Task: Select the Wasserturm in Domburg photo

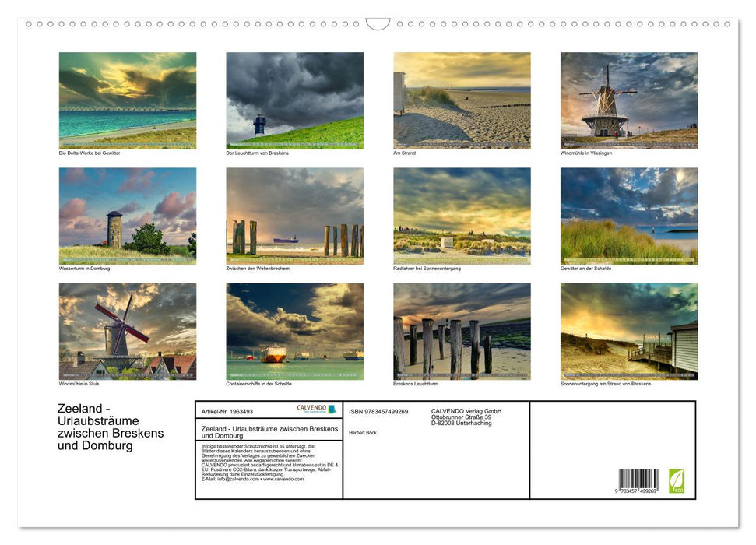Action: coord(127,214)
